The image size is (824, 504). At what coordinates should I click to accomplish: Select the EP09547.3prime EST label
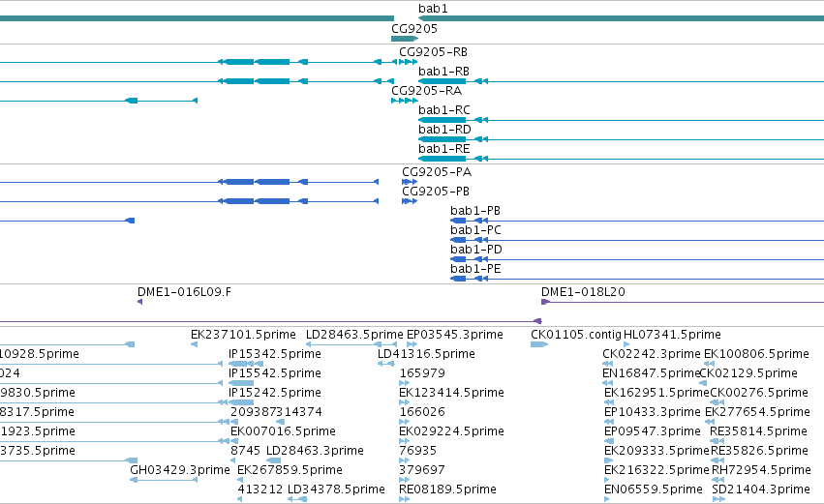(653, 431)
